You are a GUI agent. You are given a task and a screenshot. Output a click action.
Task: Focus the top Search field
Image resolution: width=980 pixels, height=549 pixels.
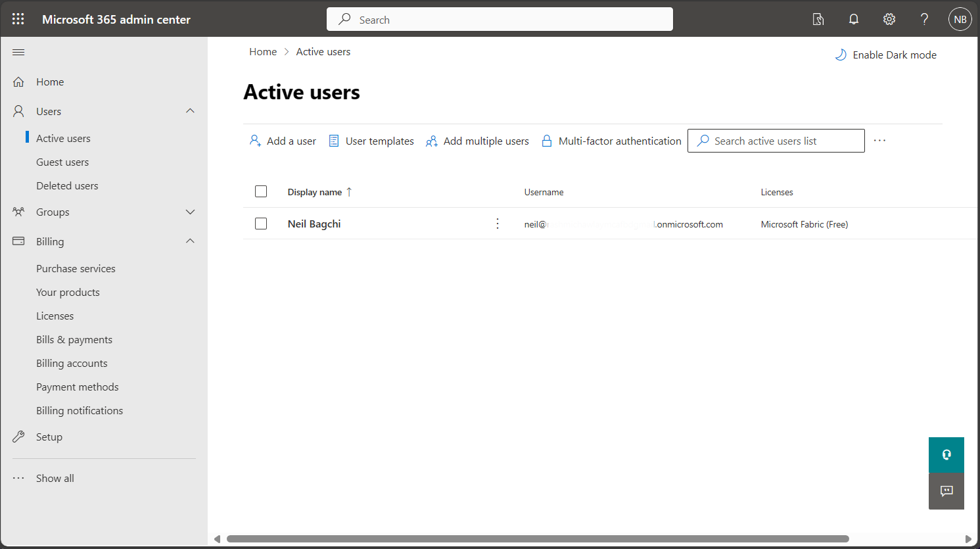(500, 19)
